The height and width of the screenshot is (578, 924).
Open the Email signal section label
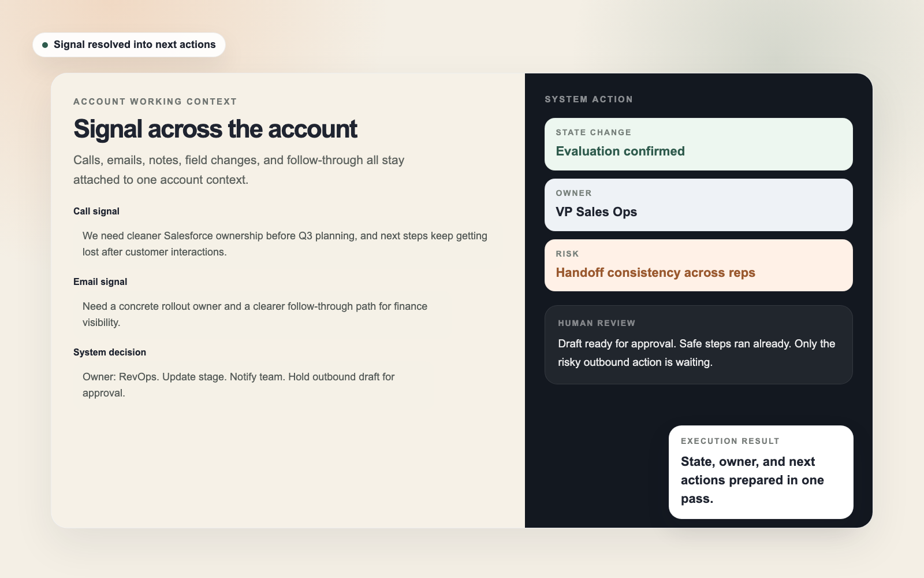[100, 282]
